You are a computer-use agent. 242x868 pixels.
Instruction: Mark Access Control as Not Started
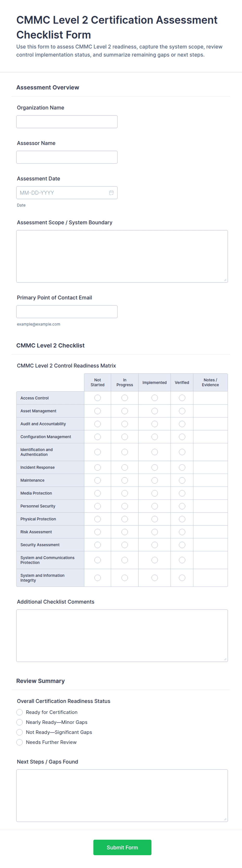[x=97, y=398]
